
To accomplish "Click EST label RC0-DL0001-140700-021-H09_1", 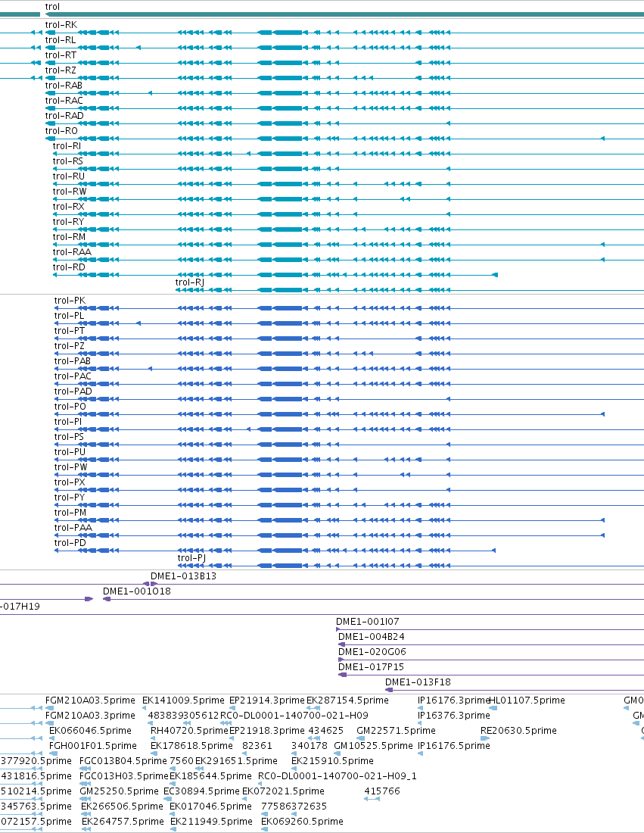I will [337, 776].
